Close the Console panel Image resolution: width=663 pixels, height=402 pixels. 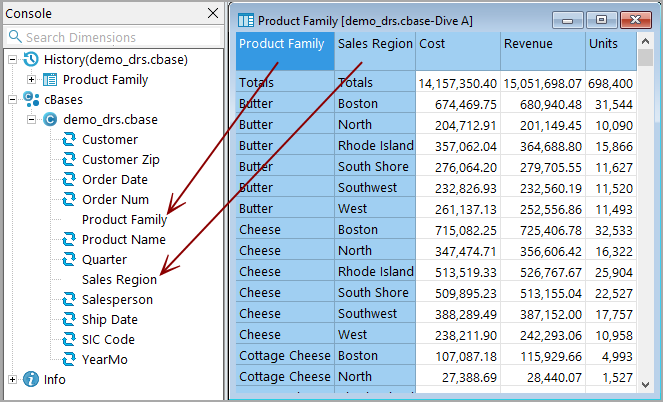(x=212, y=13)
